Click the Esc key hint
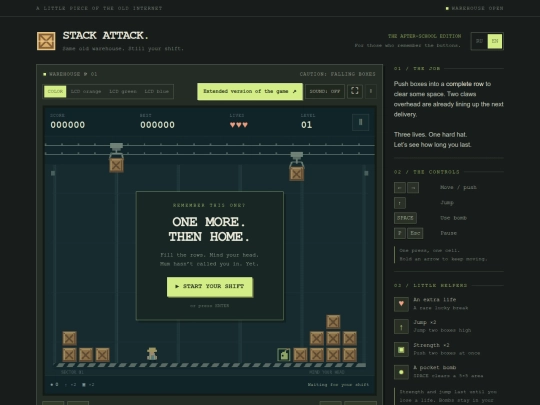540x405 pixels. point(415,233)
